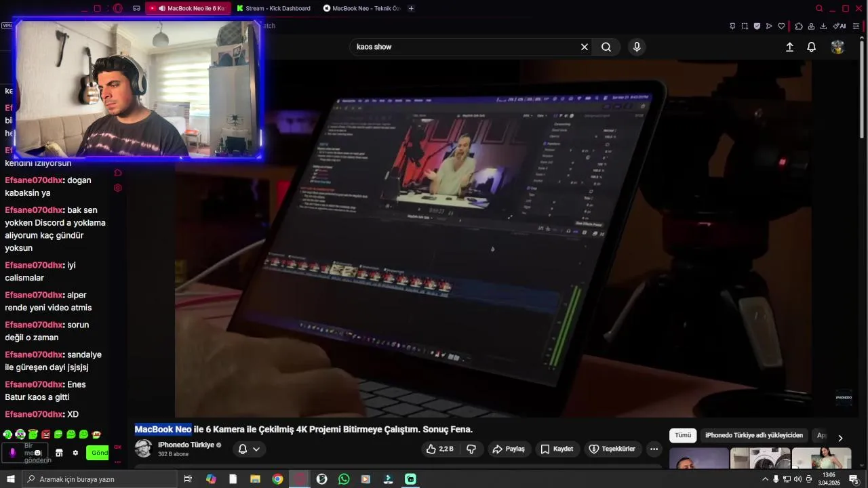Click chat message 'Enes Batur kaos a gitti'
Viewport: 868px width, 488px height.
tap(45, 390)
